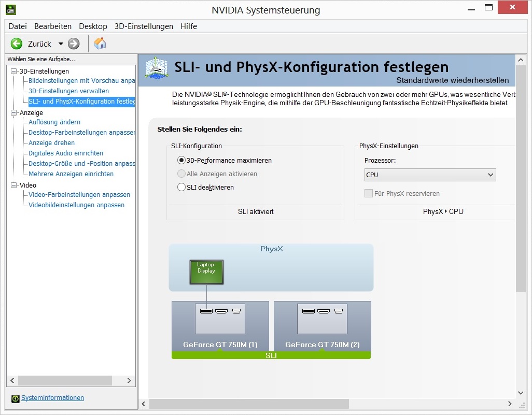Screen dimensions: 532x415
Task: Select the GeForce GT 750M (1) card
Action: pos(220,326)
